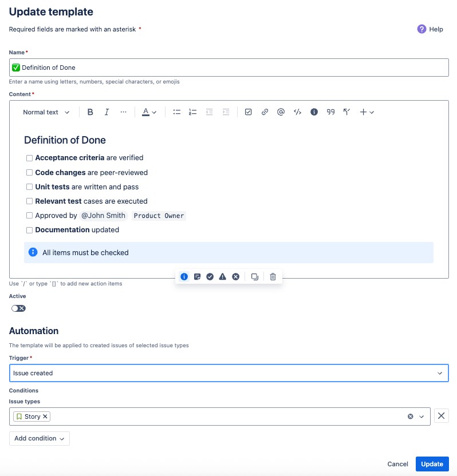Viewport: 457px width, 476px height.
Task: Insert a code snippet with the code icon
Action: (297, 112)
